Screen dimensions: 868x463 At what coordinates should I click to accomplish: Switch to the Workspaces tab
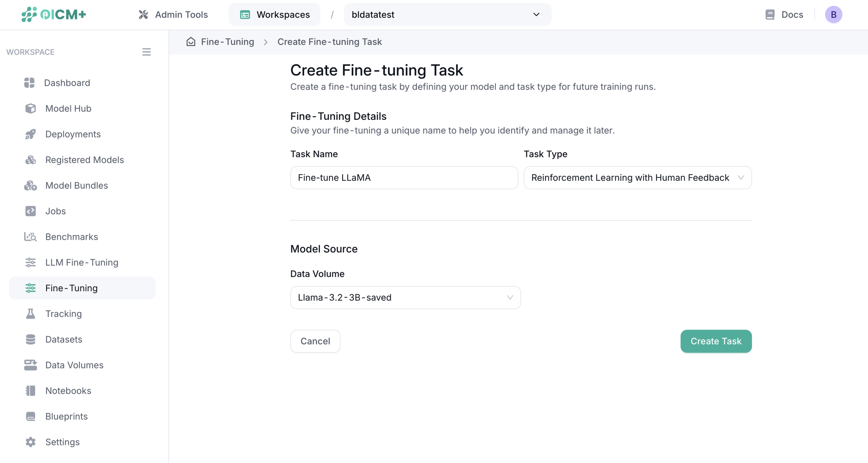point(274,14)
